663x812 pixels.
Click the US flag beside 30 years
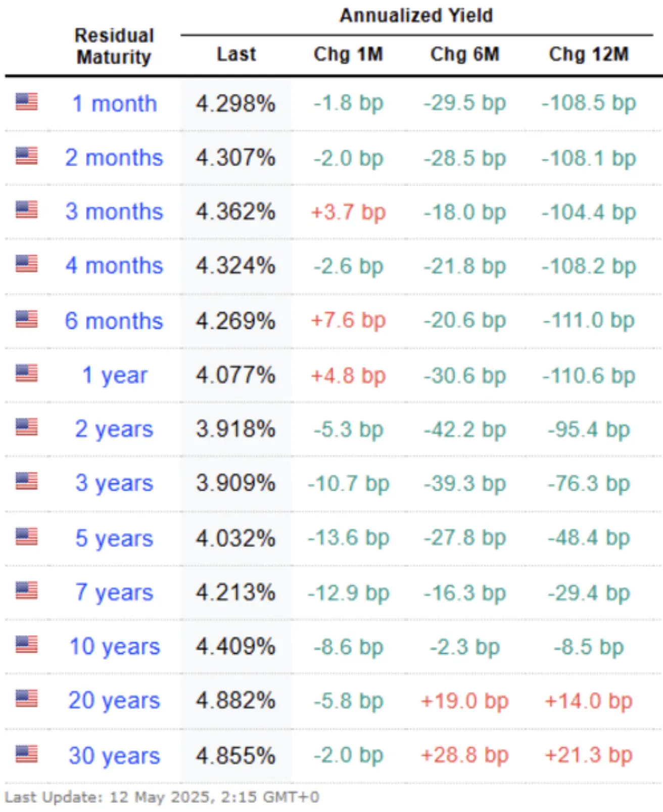tap(26, 754)
